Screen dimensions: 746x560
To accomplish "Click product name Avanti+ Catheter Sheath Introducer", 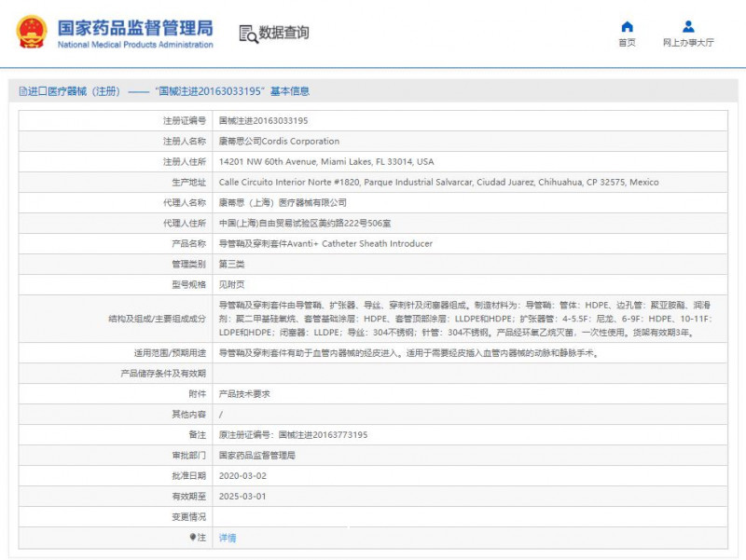I will pos(325,243).
